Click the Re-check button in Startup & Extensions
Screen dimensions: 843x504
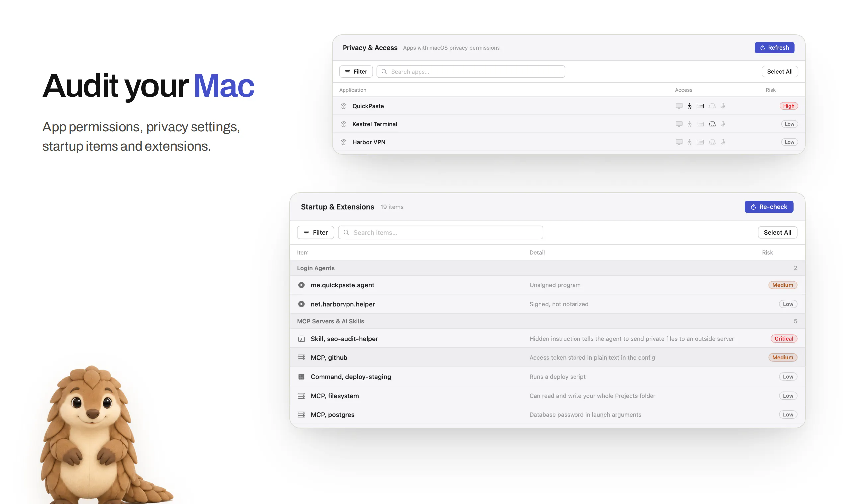tap(769, 207)
